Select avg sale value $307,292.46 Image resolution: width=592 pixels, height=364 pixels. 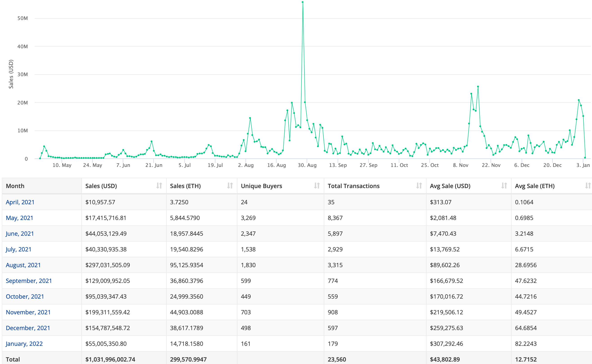[447, 344]
